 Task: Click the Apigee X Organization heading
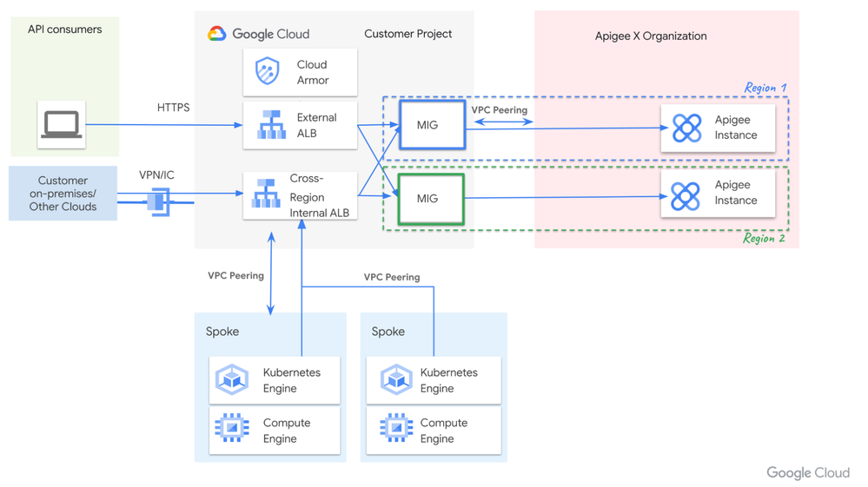[x=651, y=36]
